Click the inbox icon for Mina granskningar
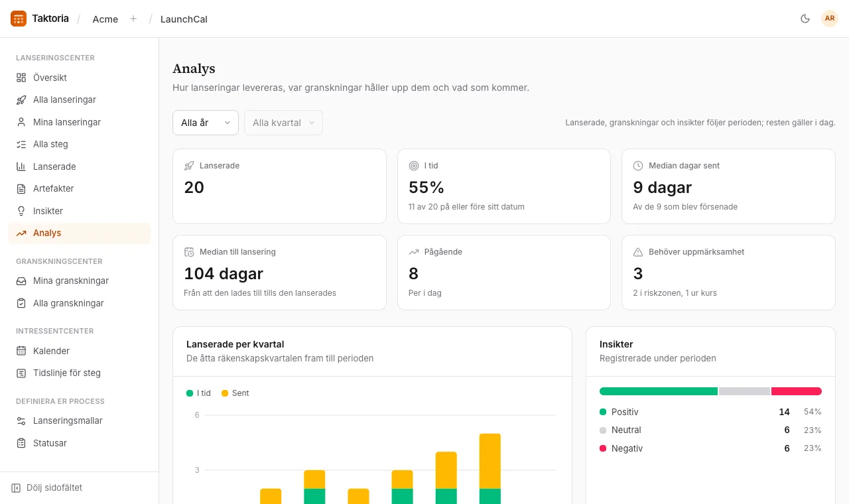 (x=21, y=281)
